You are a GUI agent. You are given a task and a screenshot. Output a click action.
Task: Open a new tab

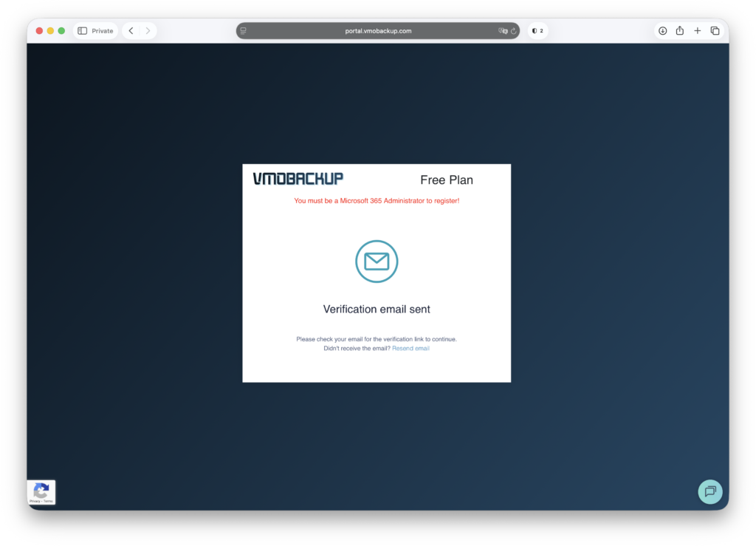[698, 31]
